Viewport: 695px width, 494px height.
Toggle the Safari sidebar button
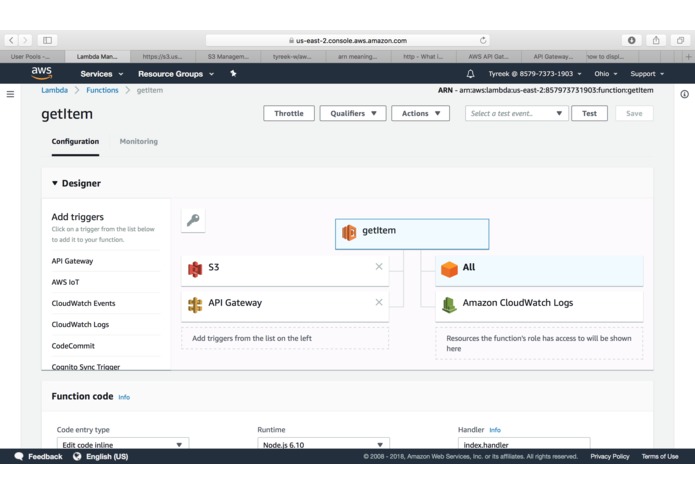tap(47, 40)
